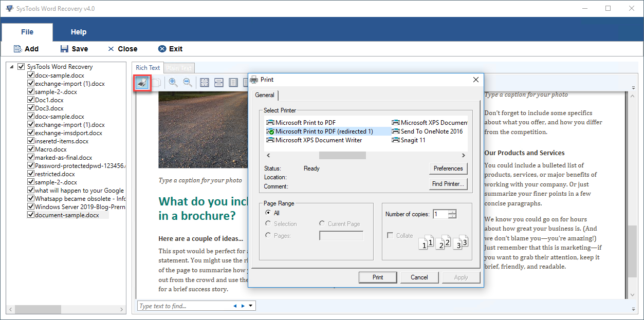The height and width of the screenshot is (320, 644).
Task: Click the Apply button
Action: (461, 277)
